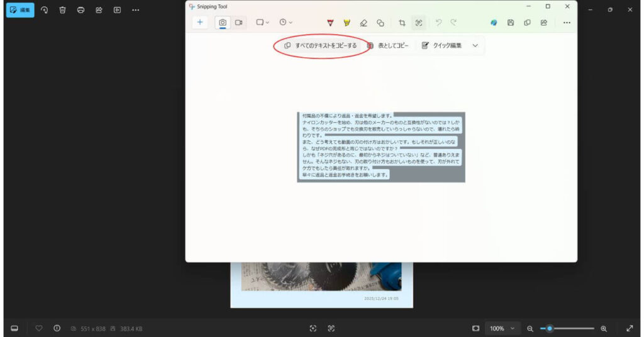Viewport: 644px width, 337px height.
Task: Open Photos more options menu
Action: pyautogui.click(x=136, y=10)
